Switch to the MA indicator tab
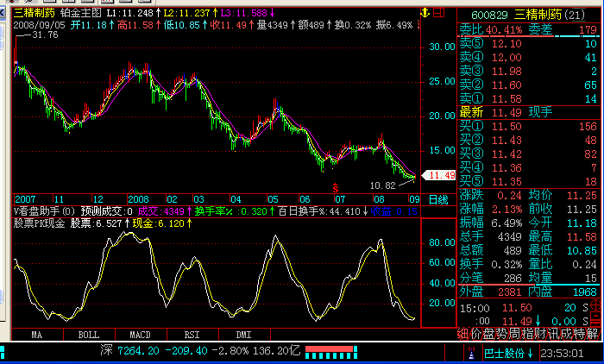This screenshot has width=604, height=364. (37, 335)
